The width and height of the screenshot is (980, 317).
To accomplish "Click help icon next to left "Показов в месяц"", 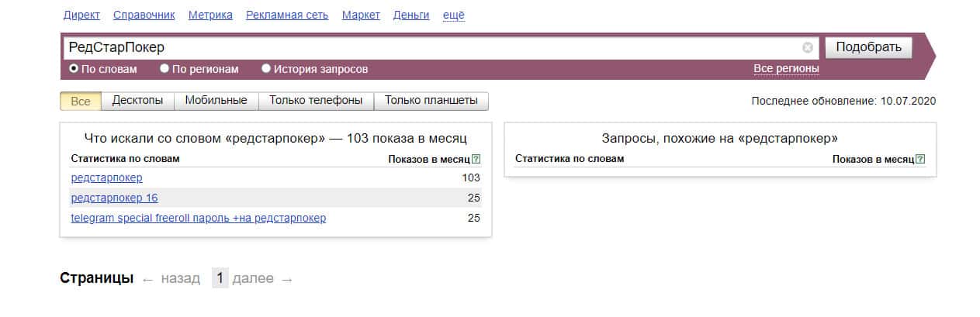I will tap(476, 160).
